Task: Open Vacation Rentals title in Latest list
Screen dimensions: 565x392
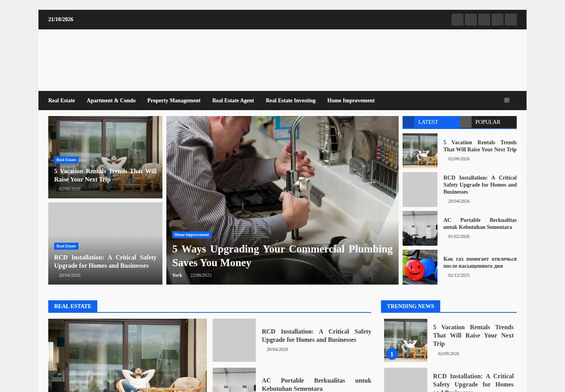Action: click(x=480, y=146)
